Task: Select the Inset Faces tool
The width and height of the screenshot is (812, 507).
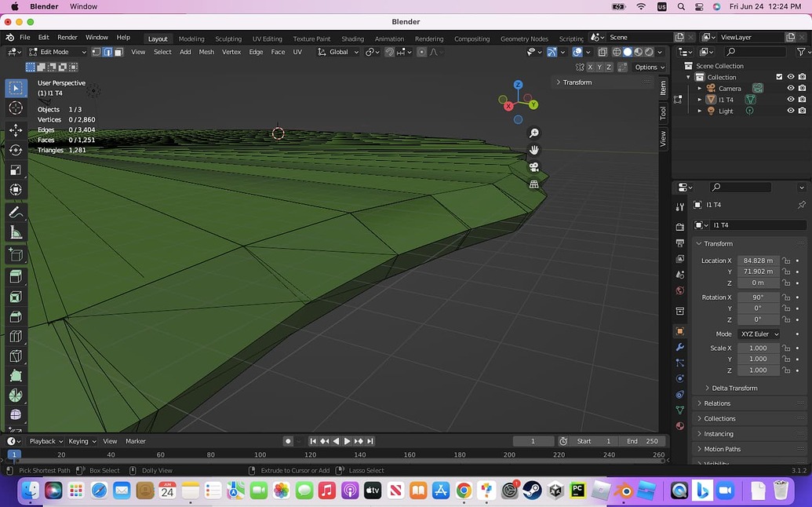Action: tap(16, 297)
